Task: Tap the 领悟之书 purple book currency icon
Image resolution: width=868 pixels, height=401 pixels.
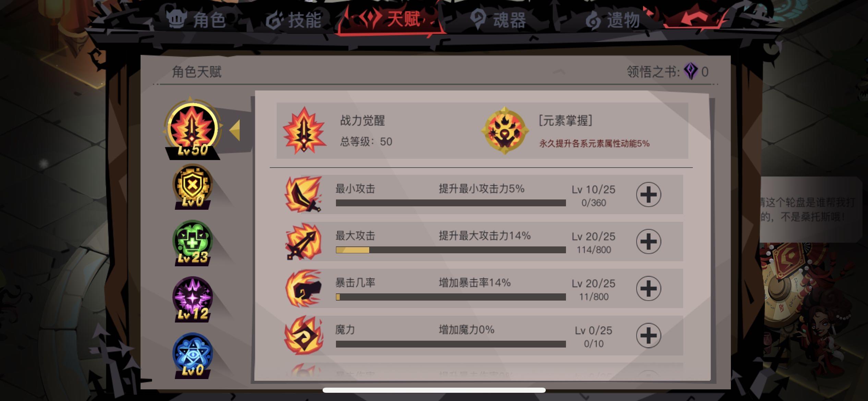Action: click(690, 71)
